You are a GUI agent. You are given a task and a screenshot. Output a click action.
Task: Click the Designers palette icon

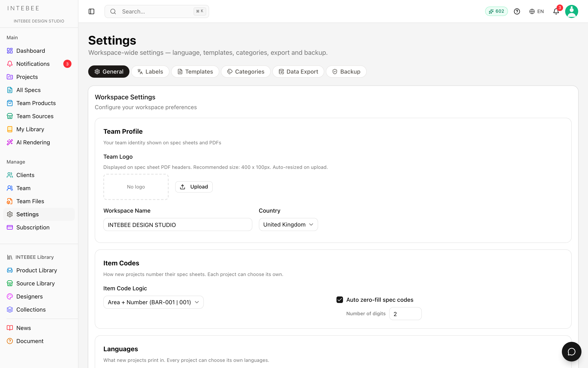10,296
